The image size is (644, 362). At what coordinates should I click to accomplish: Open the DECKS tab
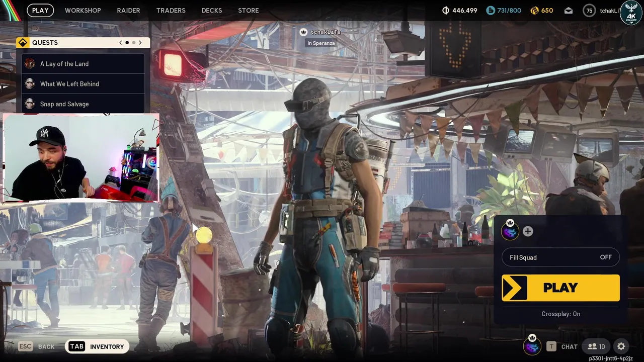211,10
